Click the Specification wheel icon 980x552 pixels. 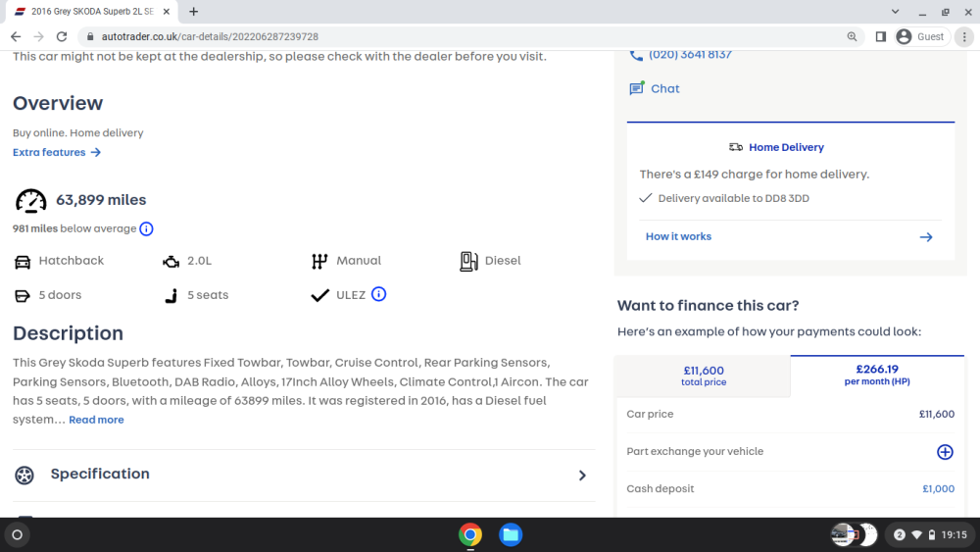(24, 476)
